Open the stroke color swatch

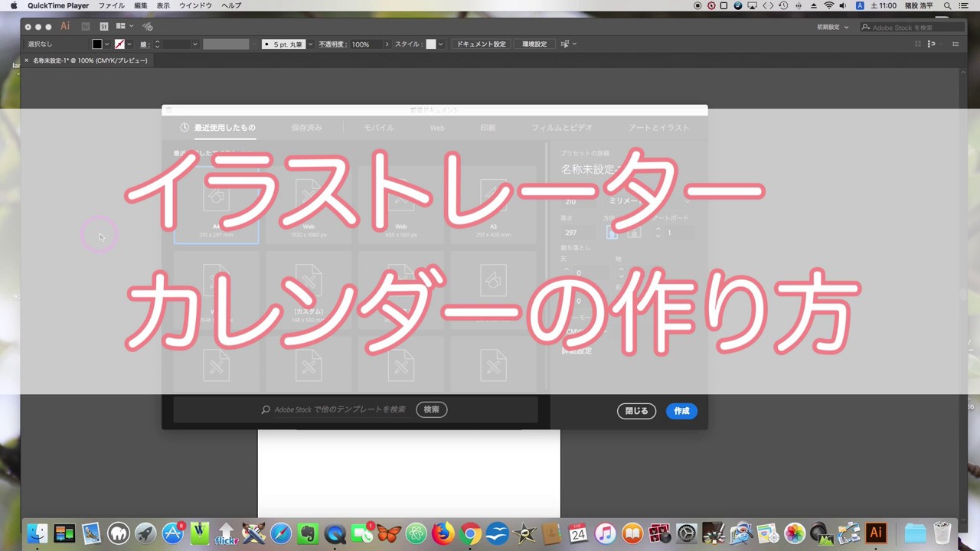click(119, 44)
